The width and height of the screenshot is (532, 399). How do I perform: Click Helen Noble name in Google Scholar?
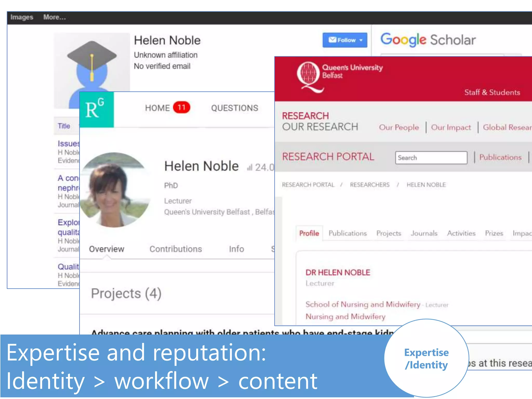(167, 41)
